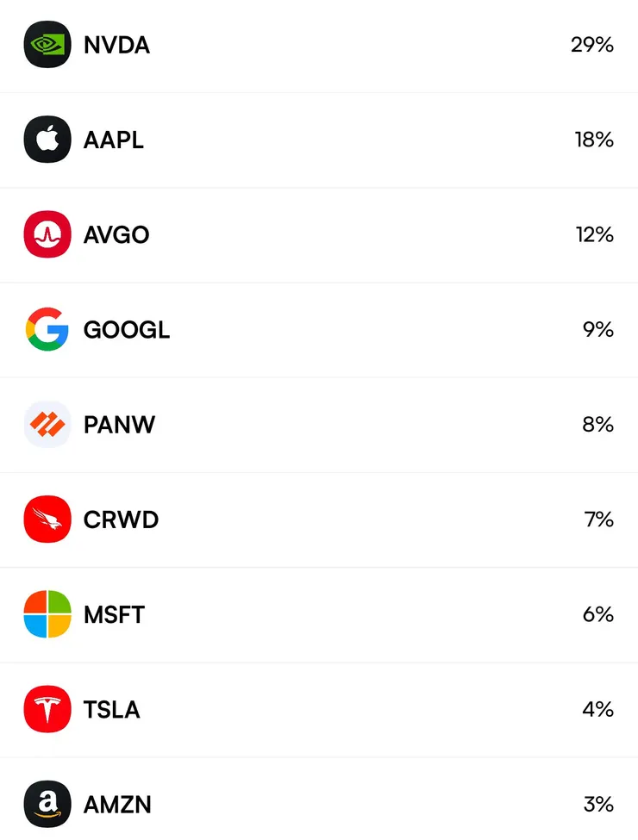Select the CRWD ticker text

pyautogui.click(x=121, y=520)
